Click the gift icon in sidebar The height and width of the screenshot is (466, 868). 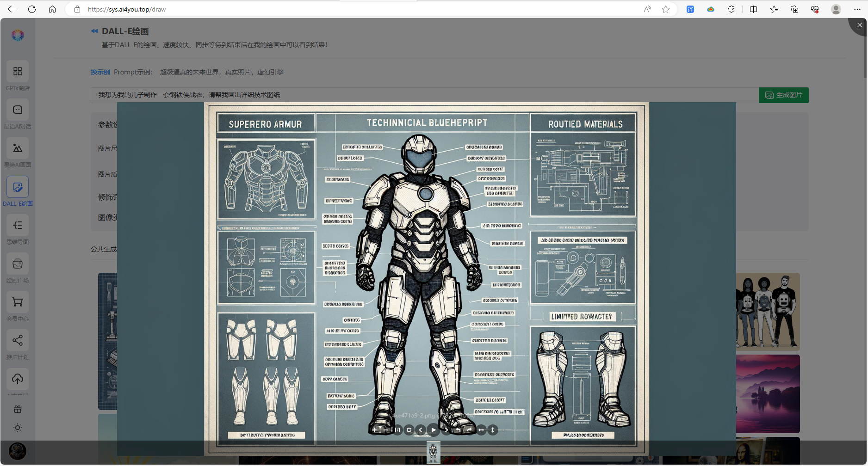[18, 409]
